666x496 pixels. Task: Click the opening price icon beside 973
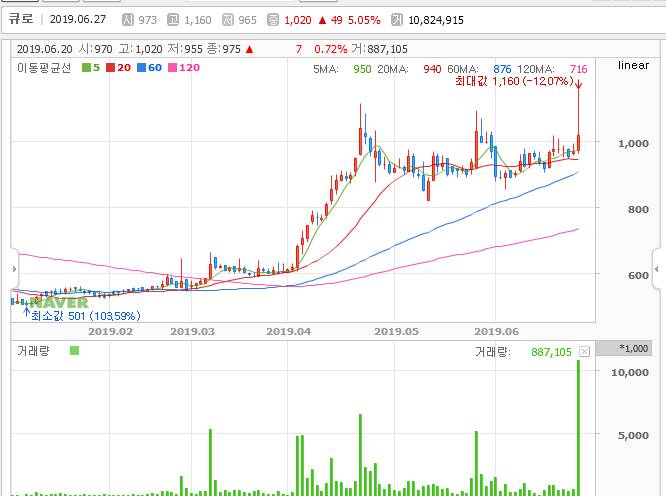click(x=127, y=20)
